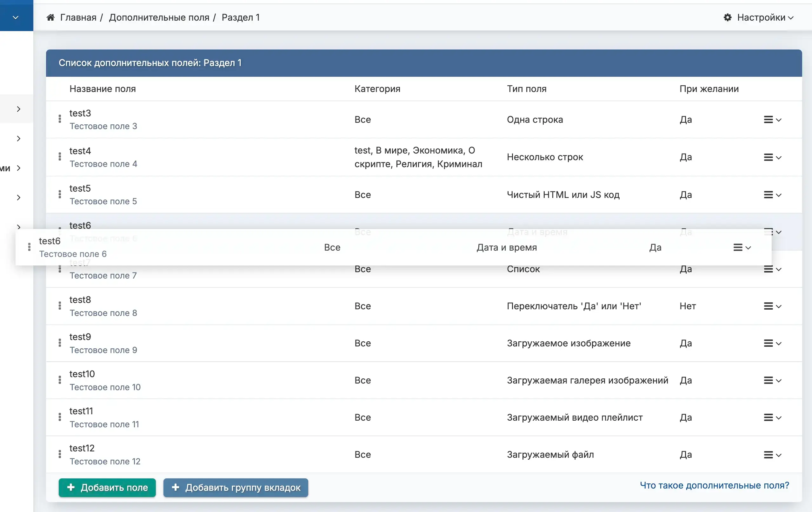Open the actions menu for test4
This screenshot has height=512, width=812.
772,157
